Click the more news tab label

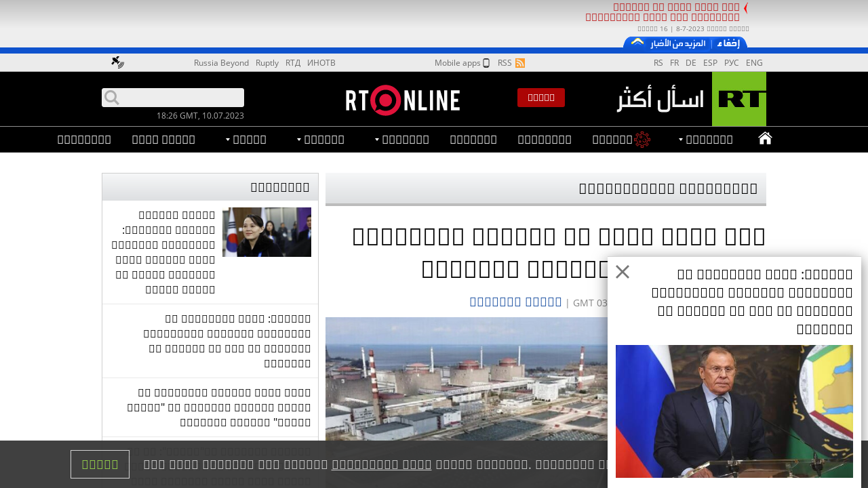pos(678,43)
